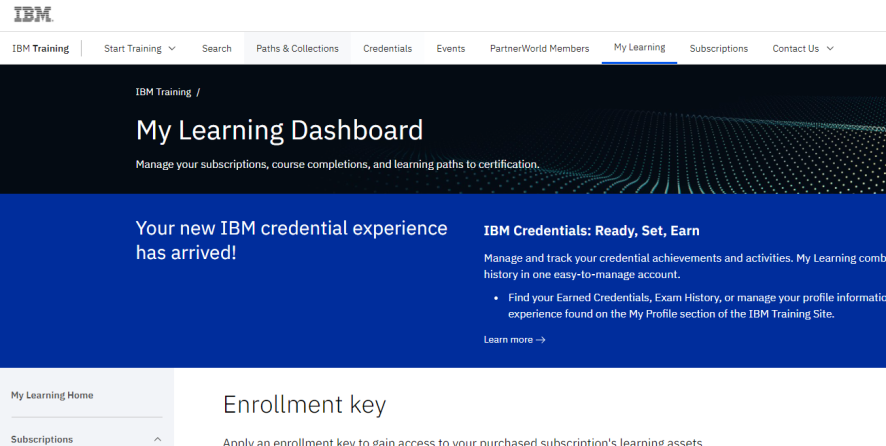Click the Learn more arrow icon
Screen dimensions: 886x446
point(541,340)
